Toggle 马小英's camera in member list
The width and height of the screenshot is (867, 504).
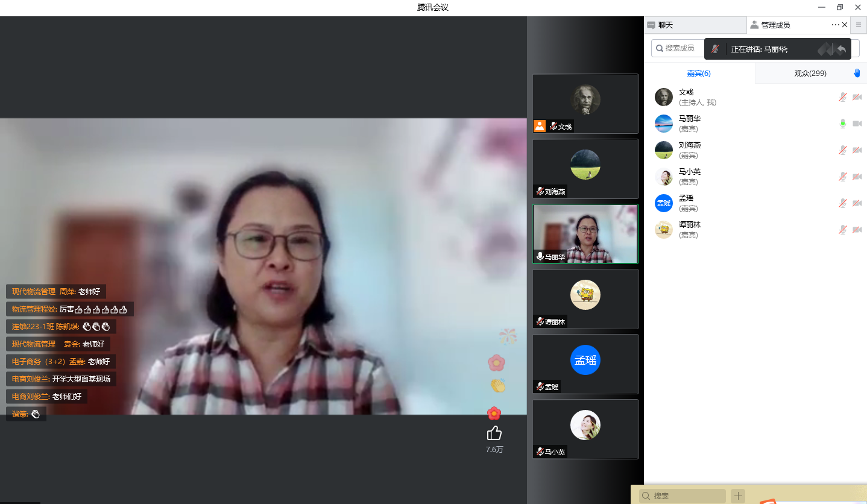pos(857,177)
